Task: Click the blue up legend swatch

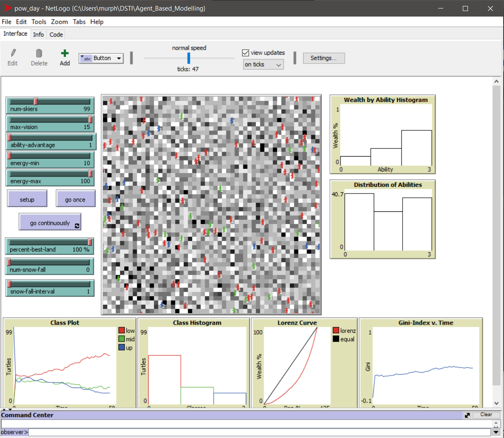Action: [121, 348]
